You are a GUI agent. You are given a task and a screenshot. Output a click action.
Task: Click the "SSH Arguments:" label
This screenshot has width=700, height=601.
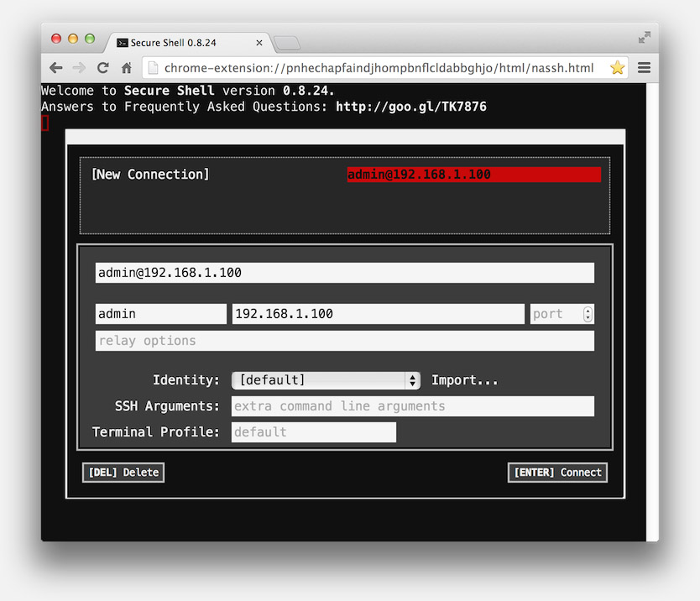point(167,406)
